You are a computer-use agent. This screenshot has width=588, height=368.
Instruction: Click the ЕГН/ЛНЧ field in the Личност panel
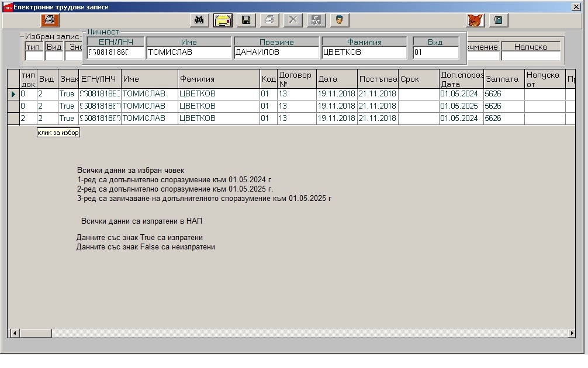click(116, 53)
